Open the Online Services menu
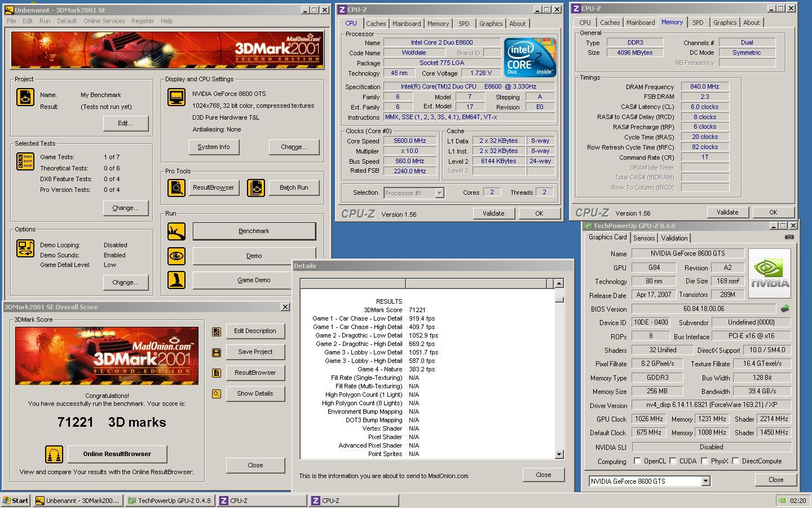The width and height of the screenshot is (812, 508). tap(104, 21)
